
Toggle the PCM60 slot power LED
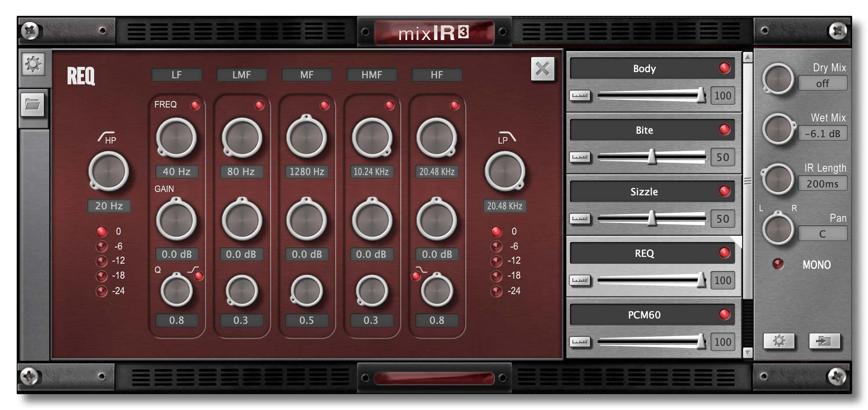725,315
